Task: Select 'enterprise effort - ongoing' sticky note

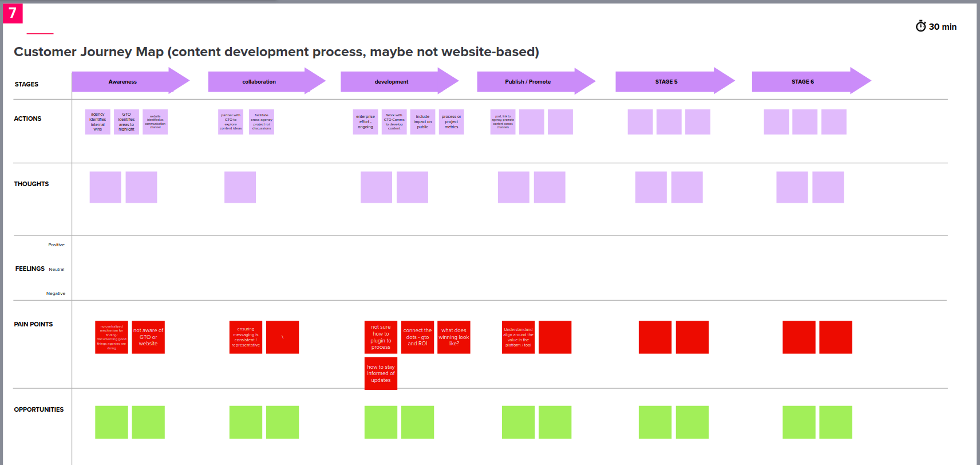Action: pos(365,122)
